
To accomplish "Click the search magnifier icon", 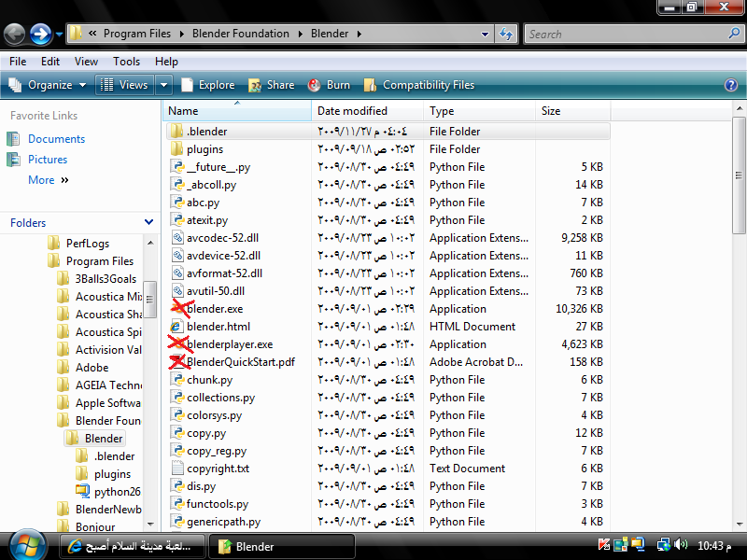I will pyautogui.click(x=735, y=34).
